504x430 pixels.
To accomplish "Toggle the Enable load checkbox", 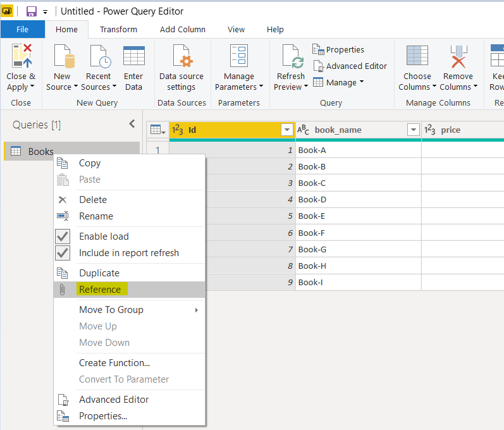I will tap(63, 236).
